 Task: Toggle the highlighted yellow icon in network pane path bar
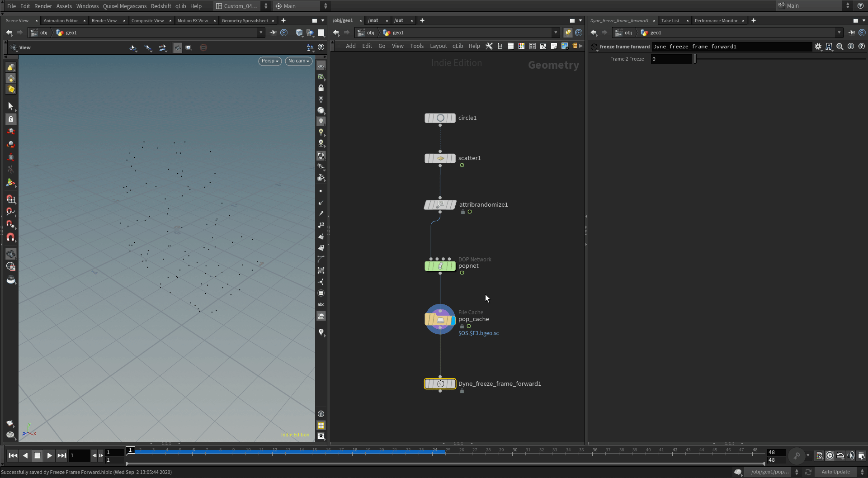[568, 33]
